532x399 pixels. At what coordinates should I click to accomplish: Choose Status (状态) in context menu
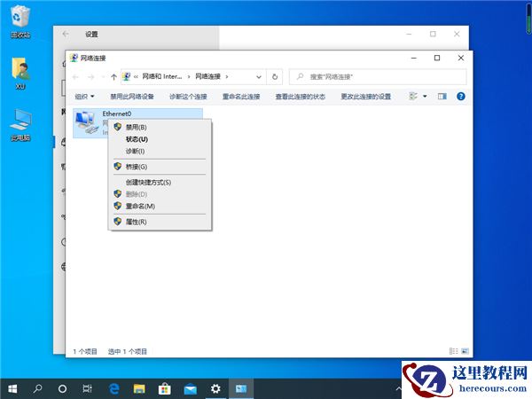(x=160, y=139)
